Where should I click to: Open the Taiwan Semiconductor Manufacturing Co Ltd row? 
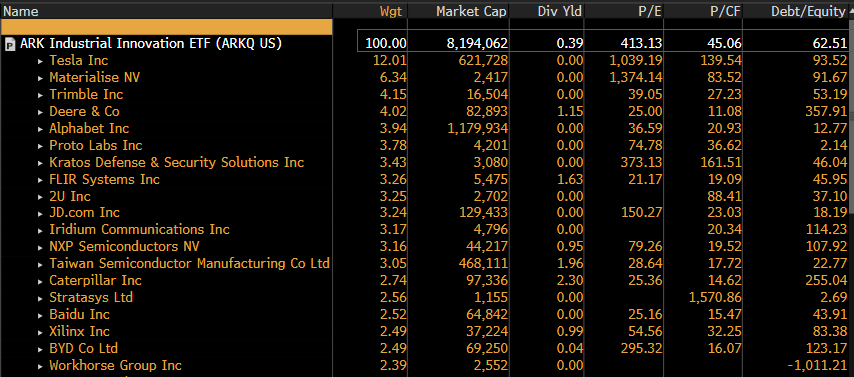point(190,264)
